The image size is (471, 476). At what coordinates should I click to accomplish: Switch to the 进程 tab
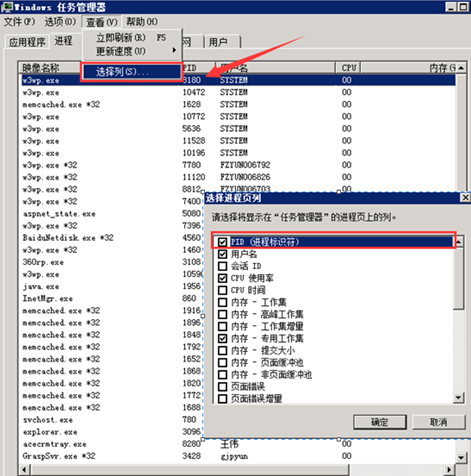point(64,41)
